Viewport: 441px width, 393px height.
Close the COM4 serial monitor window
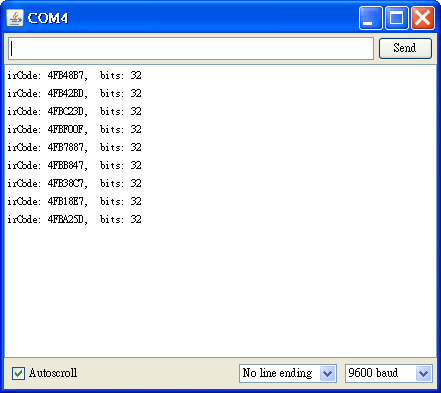point(423,18)
